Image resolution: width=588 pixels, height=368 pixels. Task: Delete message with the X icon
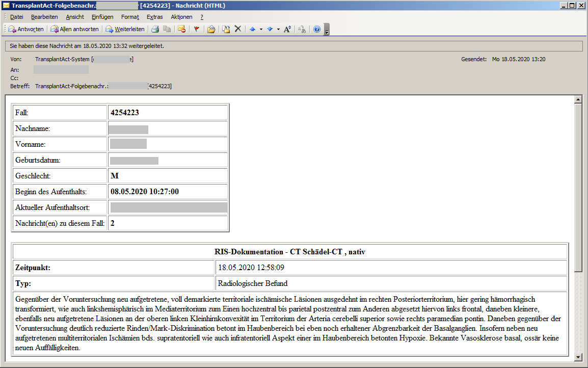(237, 29)
